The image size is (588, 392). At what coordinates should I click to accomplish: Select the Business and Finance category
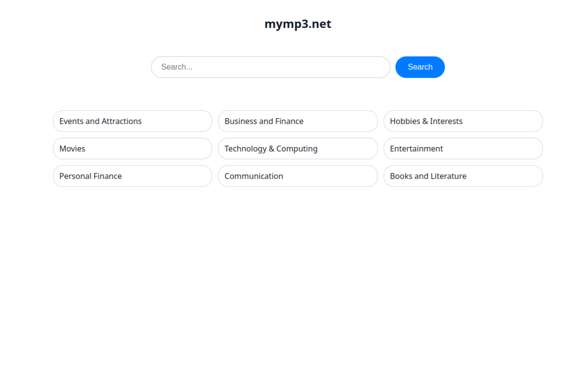(x=298, y=121)
